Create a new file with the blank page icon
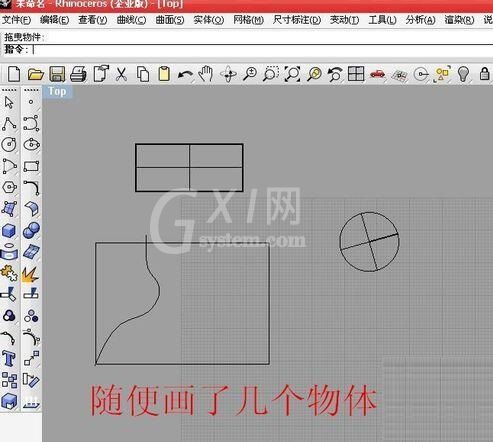The width and height of the screenshot is (493, 442). click(x=14, y=74)
